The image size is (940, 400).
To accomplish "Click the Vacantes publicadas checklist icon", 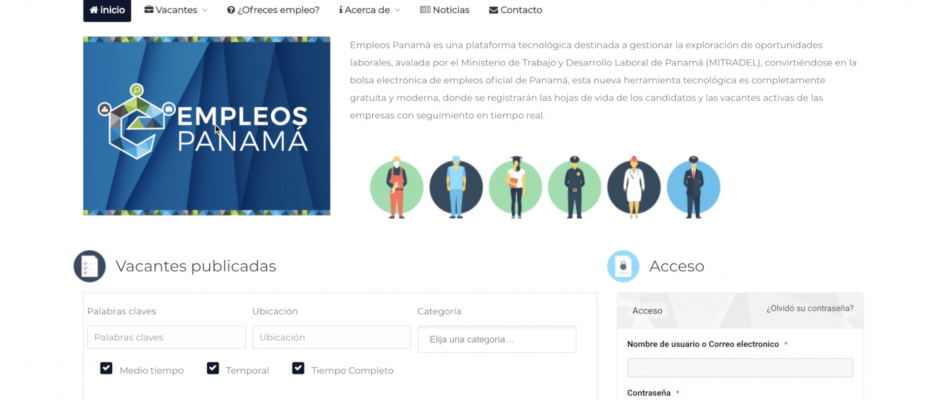I will (89, 266).
